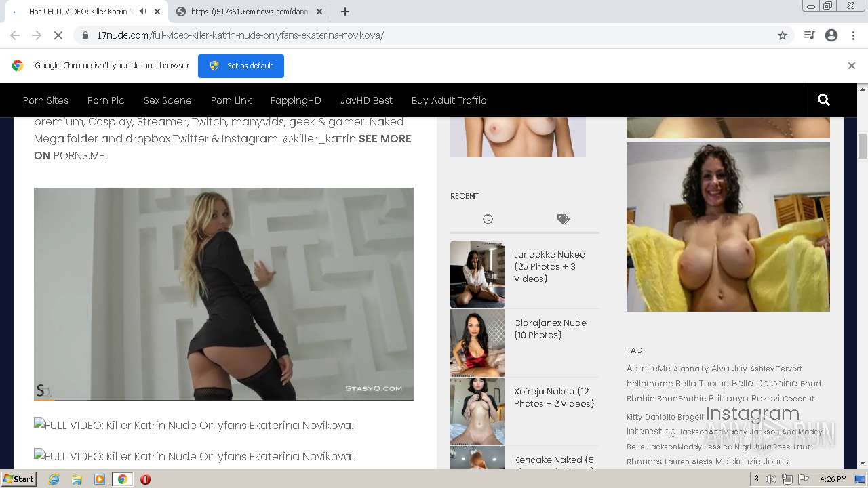Screen dimensions: 868x488
Task: Open the media control icon in toolbar
Action: (x=809, y=35)
